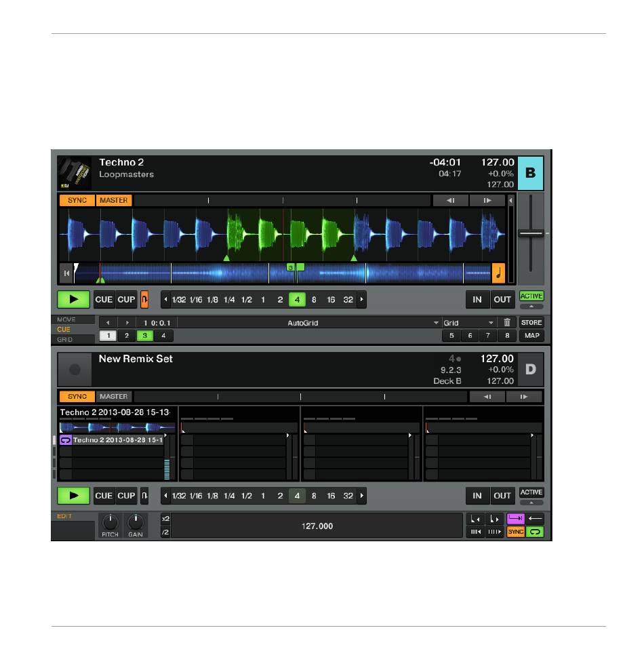Tempo bend forward on Deck D
This screenshot has height=645, width=644.
tap(524, 397)
